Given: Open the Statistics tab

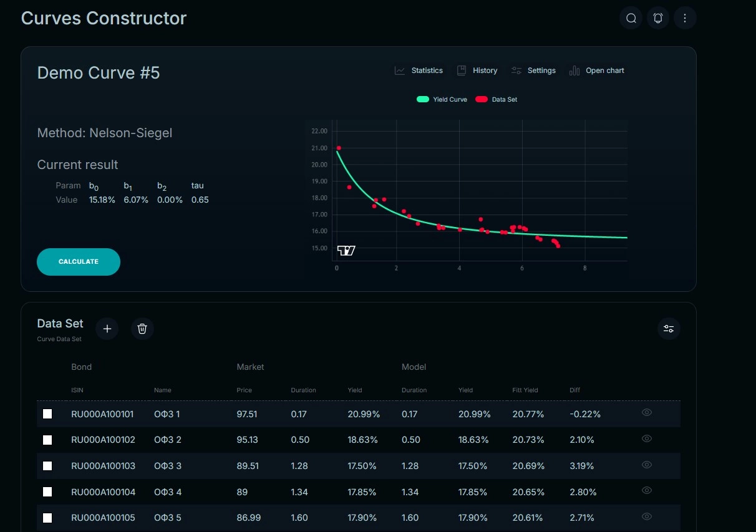Looking at the screenshot, I should tap(419, 70).
